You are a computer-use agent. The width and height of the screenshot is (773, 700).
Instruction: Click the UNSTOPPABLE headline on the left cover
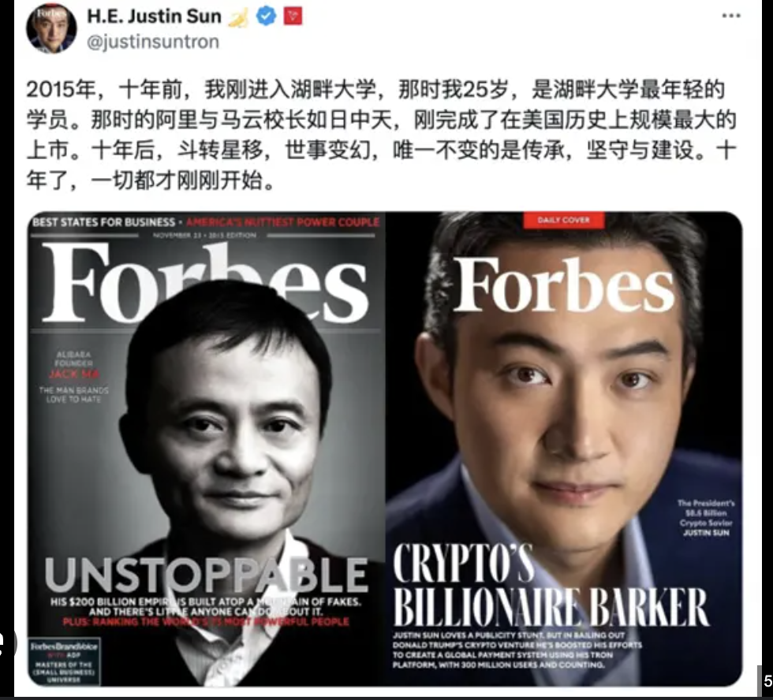[x=206, y=575]
